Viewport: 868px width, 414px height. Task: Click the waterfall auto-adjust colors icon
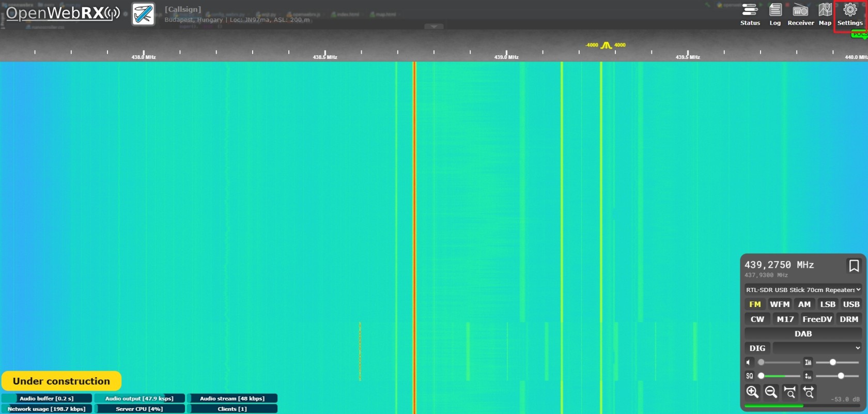click(808, 362)
